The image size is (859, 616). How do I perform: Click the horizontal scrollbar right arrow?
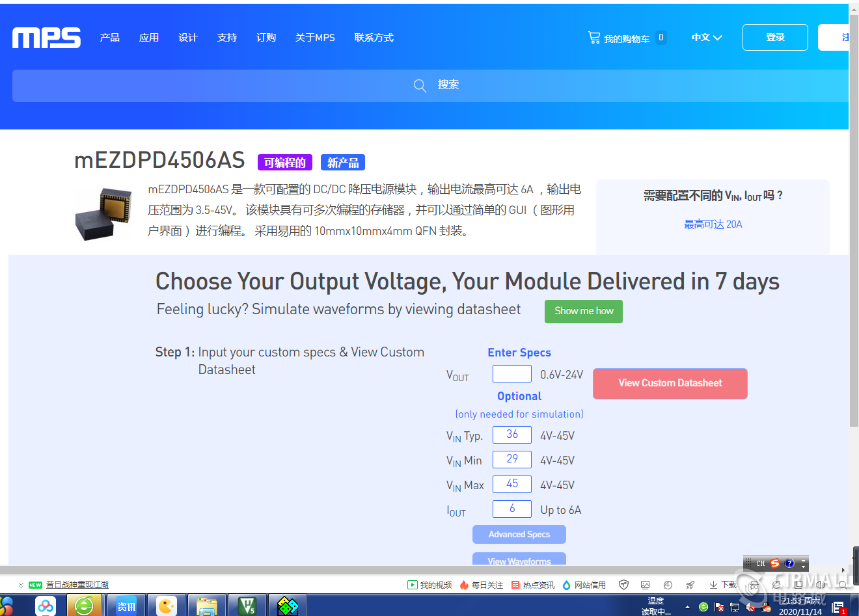[x=843, y=570]
